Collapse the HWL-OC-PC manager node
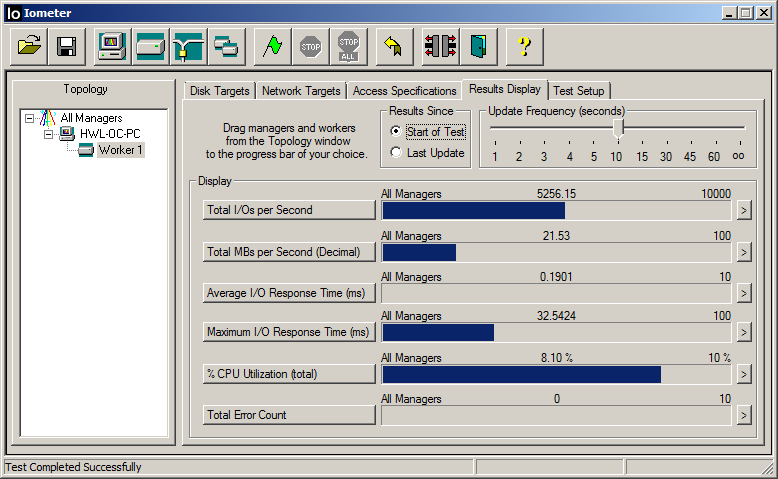Viewport: 778px width, 479px height. [x=48, y=134]
